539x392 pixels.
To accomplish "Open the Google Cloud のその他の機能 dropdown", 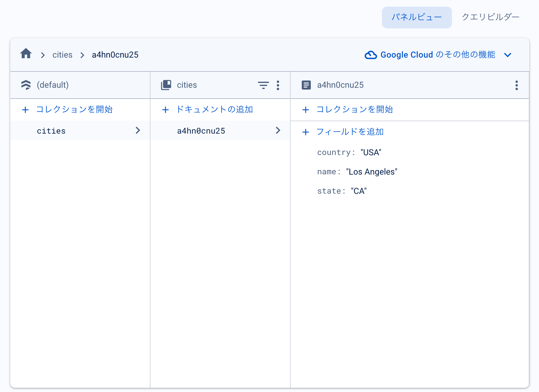I will (x=508, y=55).
